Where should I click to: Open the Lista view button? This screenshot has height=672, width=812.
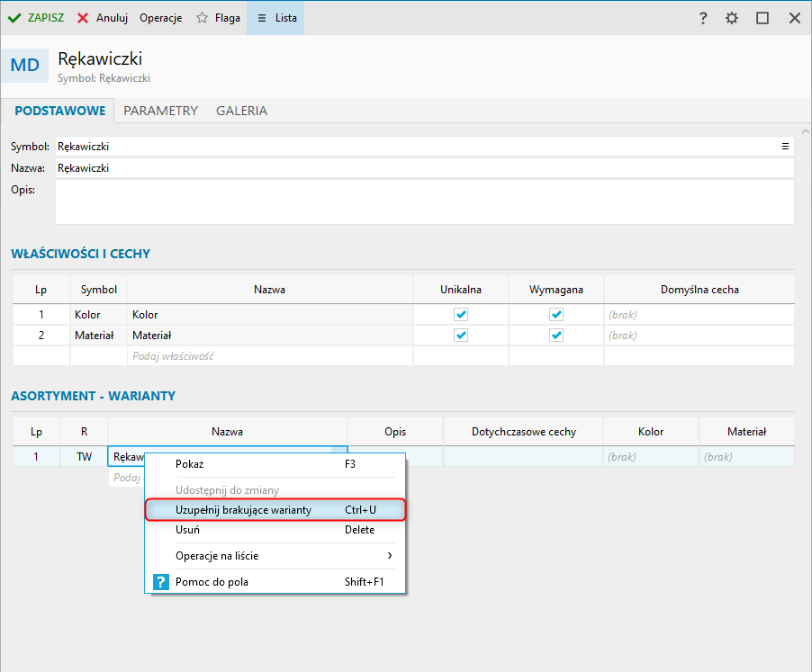[x=275, y=18]
